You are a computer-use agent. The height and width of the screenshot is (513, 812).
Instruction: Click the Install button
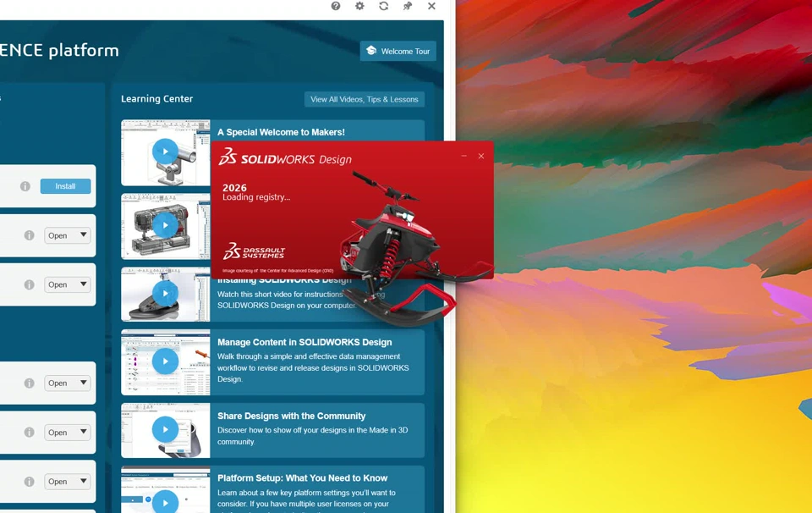(x=65, y=186)
